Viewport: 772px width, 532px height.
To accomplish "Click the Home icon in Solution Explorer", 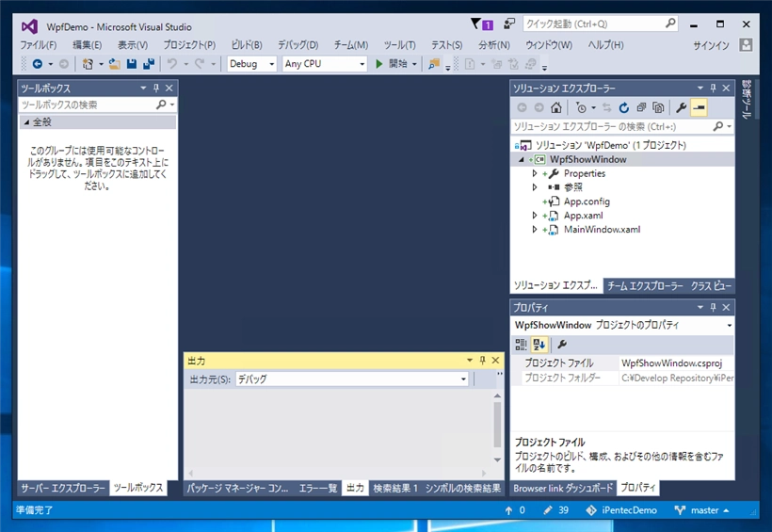I will [x=555, y=107].
